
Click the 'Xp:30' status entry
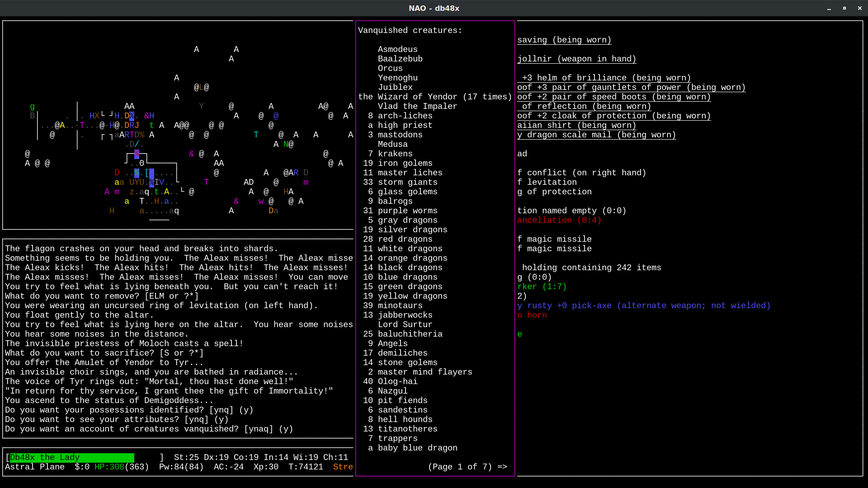tap(266, 467)
